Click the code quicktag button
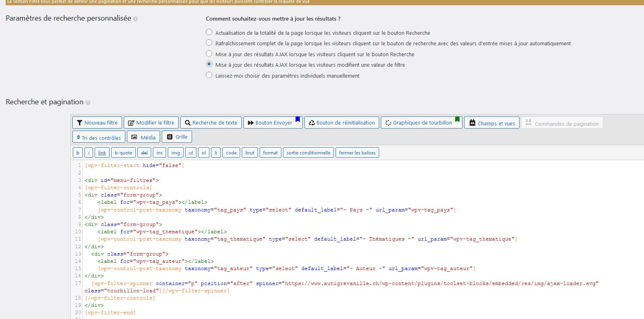The width and height of the screenshot is (644, 319). 231,152
